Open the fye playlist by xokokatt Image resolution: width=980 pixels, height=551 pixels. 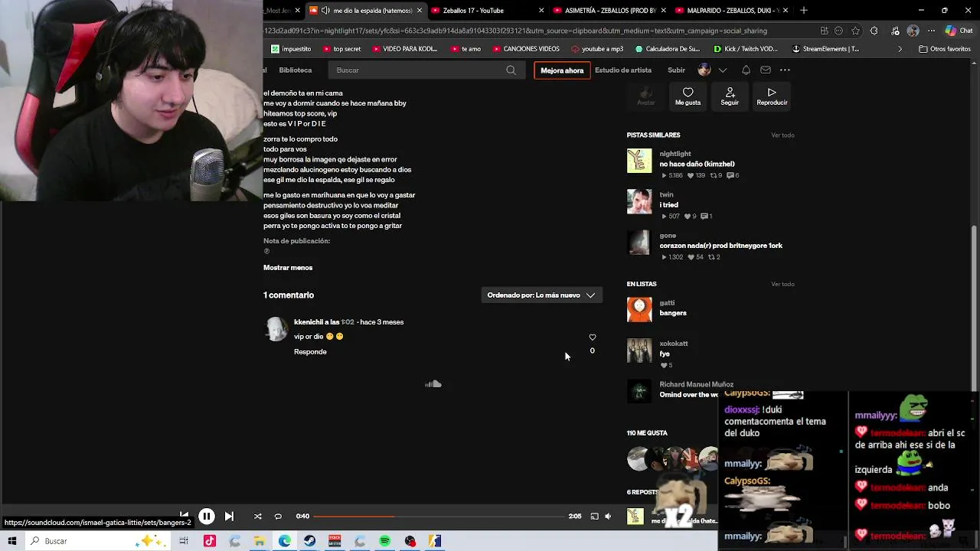(x=665, y=354)
